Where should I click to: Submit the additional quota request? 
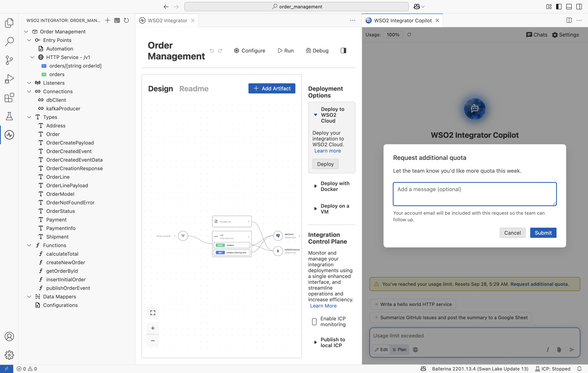tap(543, 233)
